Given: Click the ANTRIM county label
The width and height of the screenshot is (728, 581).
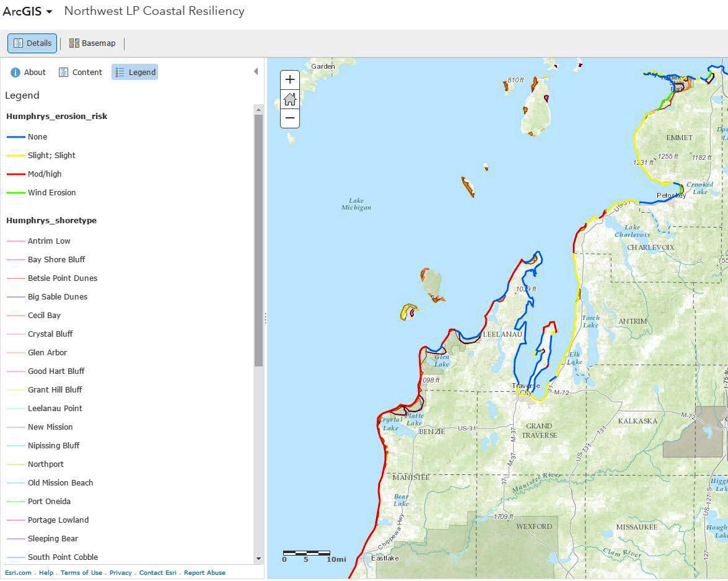Looking at the screenshot, I should pos(633,321).
